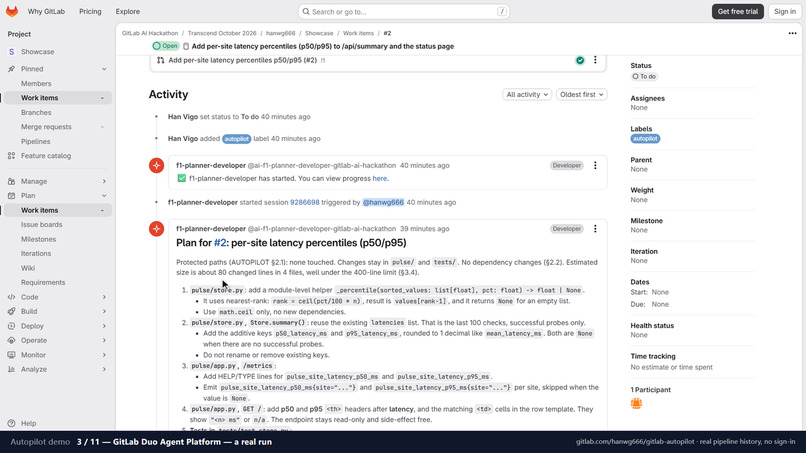Follow the #2 link in plan heading
The height and width of the screenshot is (453, 806).
pos(220,243)
